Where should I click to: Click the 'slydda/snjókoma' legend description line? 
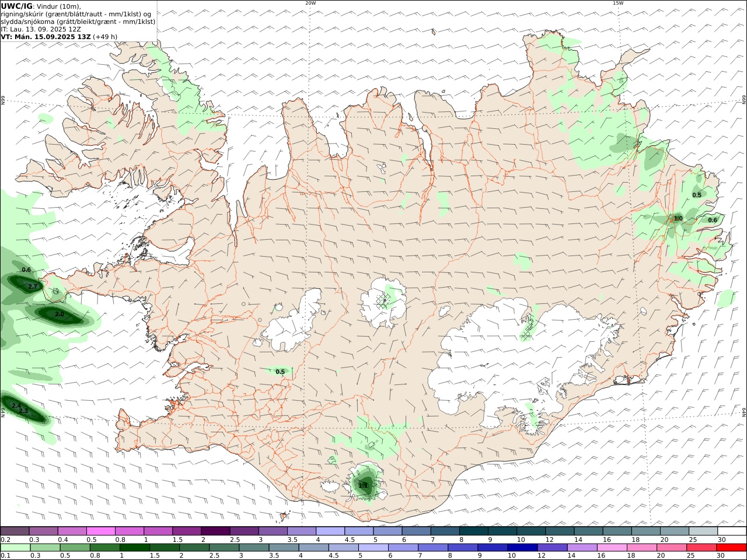pos(78,22)
